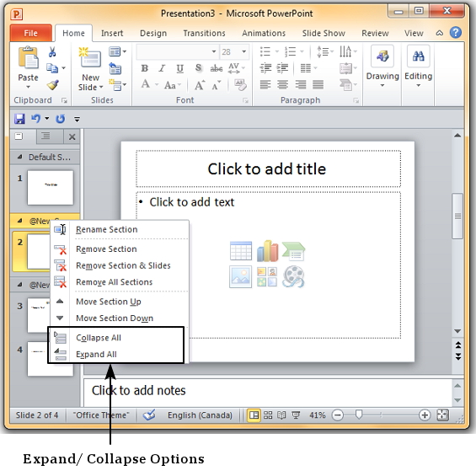Switch to the Slide Show tab
476x476 pixels.
324,33
